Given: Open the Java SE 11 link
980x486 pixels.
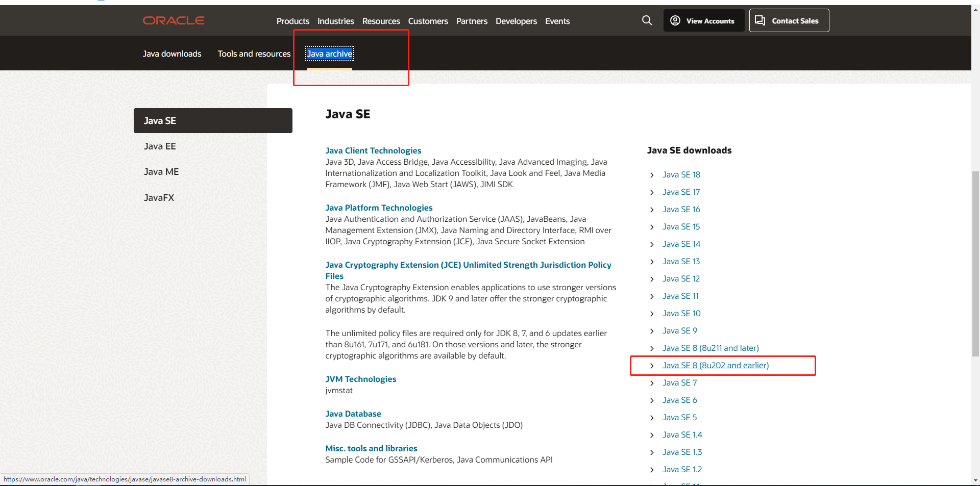Looking at the screenshot, I should (680, 296).
